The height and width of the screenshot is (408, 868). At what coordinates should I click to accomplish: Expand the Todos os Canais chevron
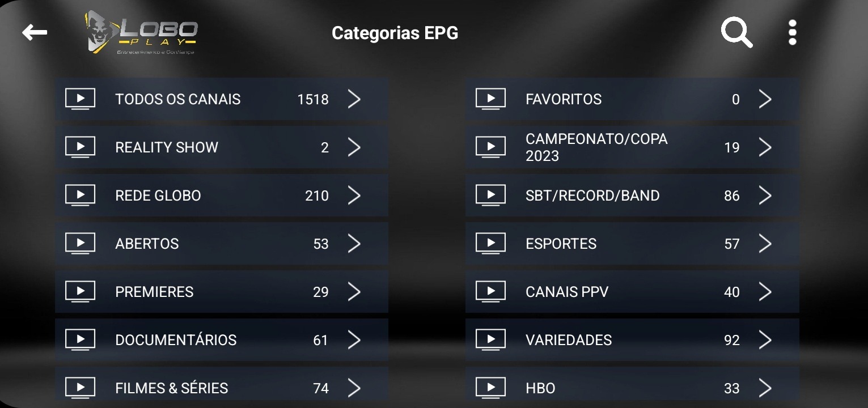[x=354, y=99]
